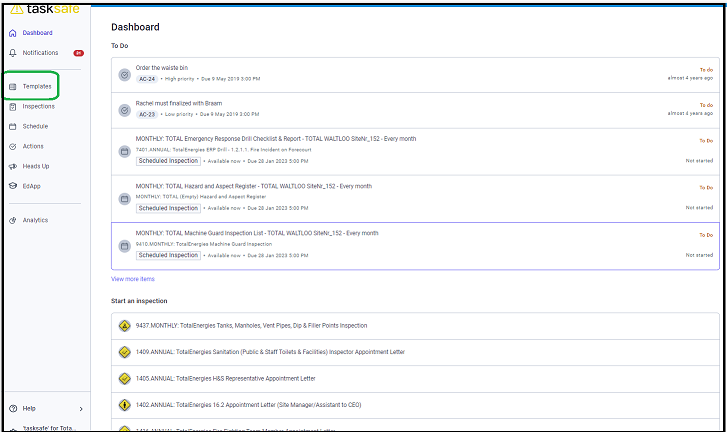This screenshot has width=727, height=432.
Task: Open Notifications from the sidebar
Action: 40,53
